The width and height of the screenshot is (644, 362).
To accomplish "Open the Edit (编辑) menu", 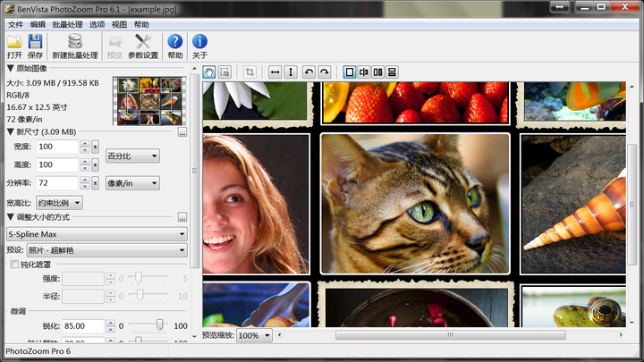I will (38, 25).
